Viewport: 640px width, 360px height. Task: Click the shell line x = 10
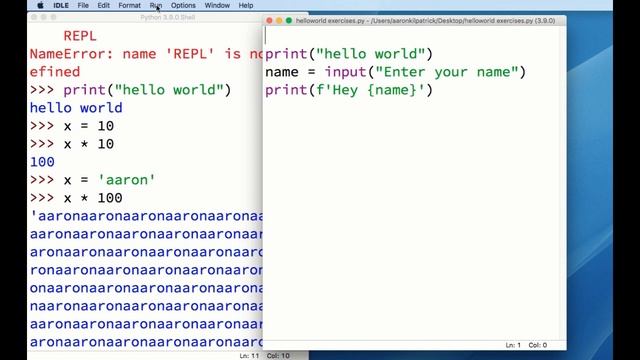[x=72, y=126]
